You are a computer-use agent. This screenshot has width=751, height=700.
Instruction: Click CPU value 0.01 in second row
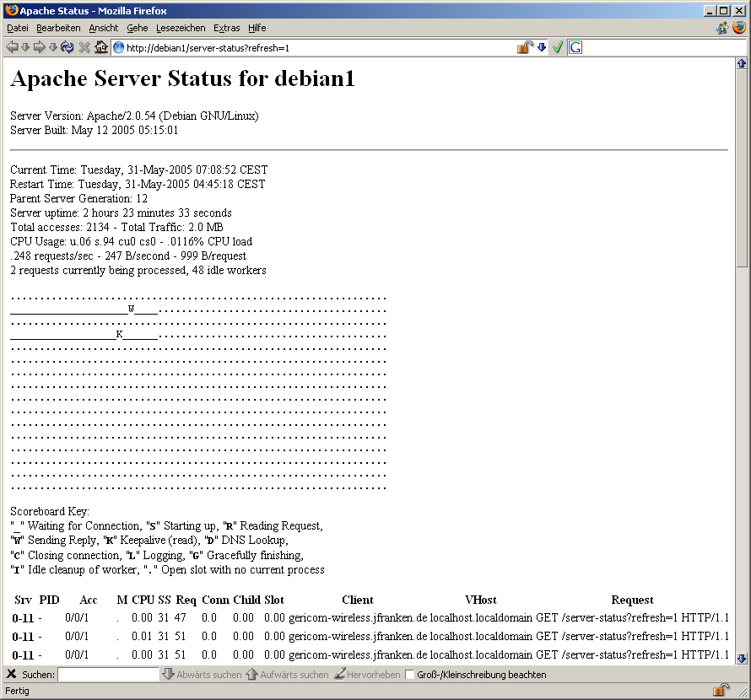pos(142,637)
